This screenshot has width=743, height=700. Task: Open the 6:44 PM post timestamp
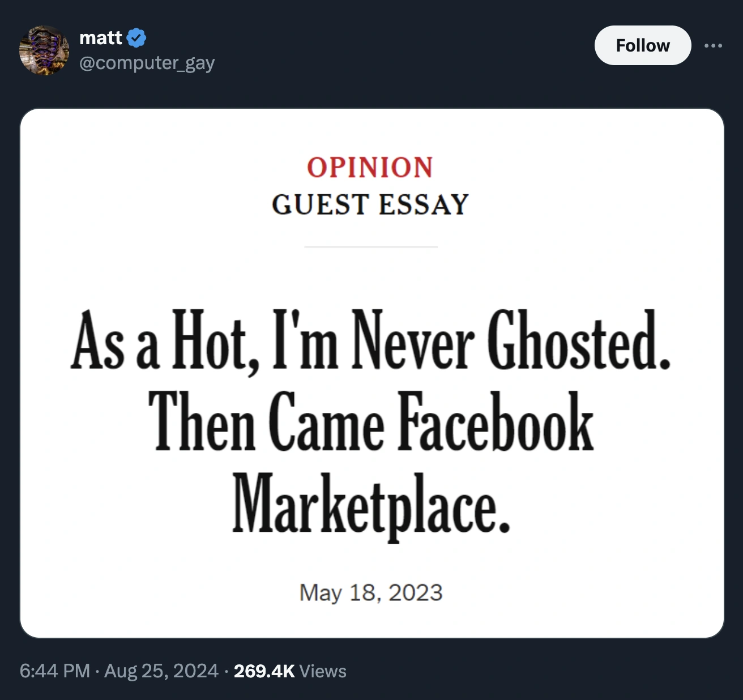click(55, 671)
